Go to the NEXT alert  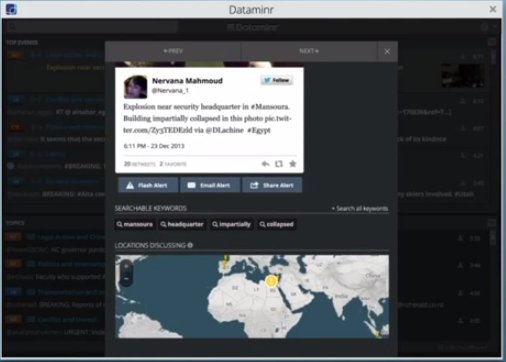pyautogui.click(x=309, y=51)
